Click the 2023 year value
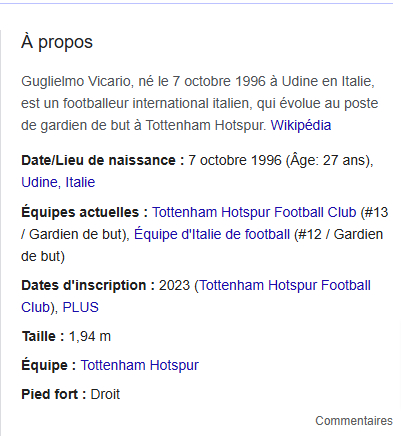 pos(174,285)
